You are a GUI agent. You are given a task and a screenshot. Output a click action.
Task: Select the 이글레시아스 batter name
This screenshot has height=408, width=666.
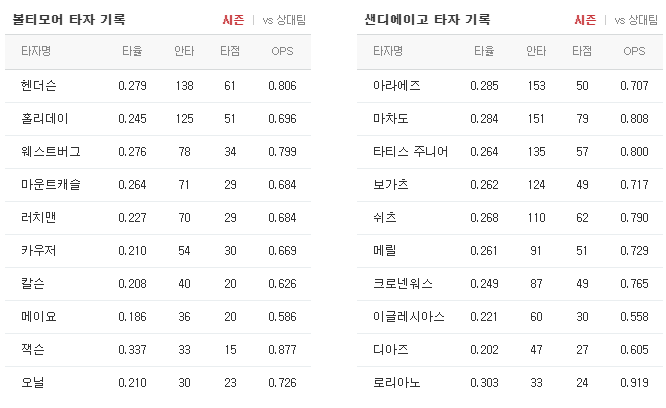409,317
